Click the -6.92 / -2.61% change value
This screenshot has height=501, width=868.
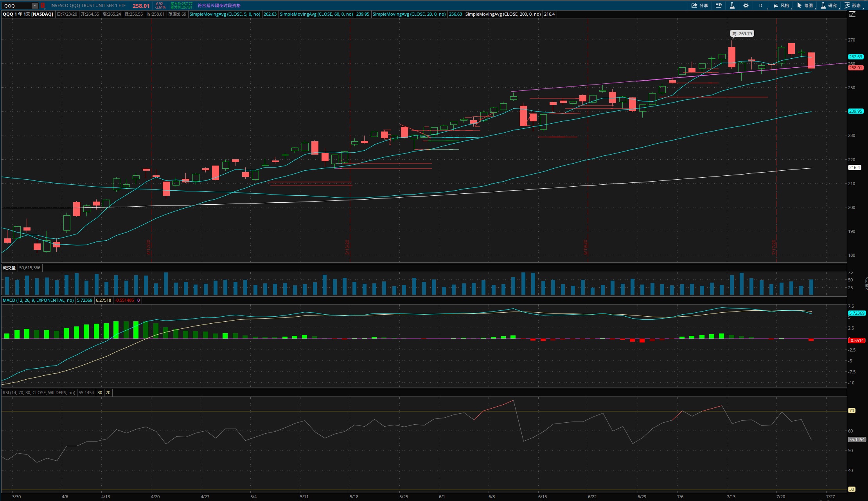tap(160, 5)
